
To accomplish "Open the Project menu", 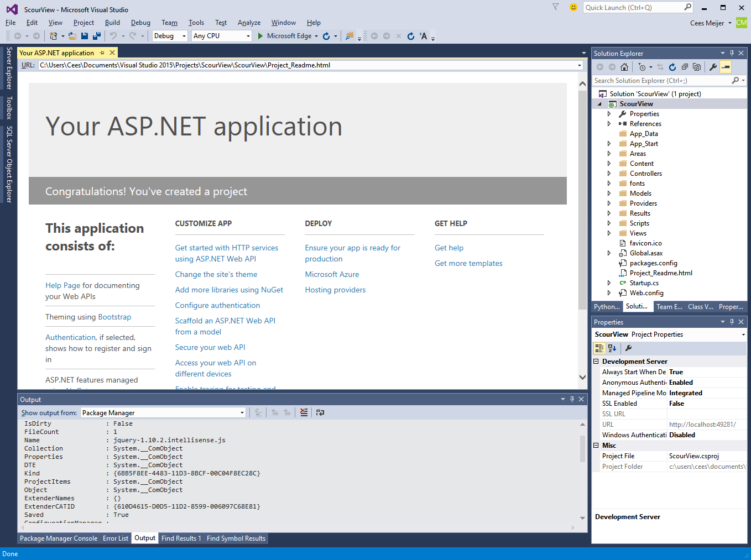I will (84, 23).
